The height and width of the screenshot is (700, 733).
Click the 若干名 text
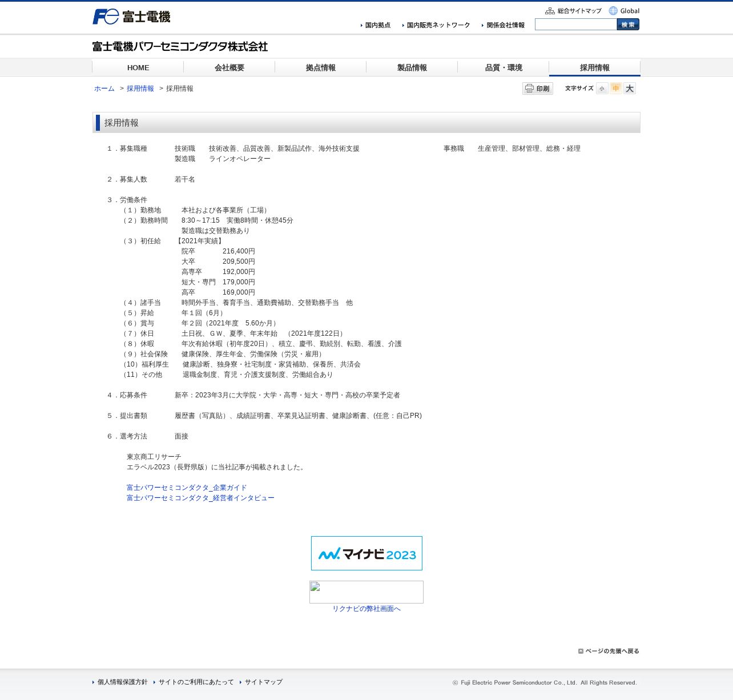click(185, 179)
